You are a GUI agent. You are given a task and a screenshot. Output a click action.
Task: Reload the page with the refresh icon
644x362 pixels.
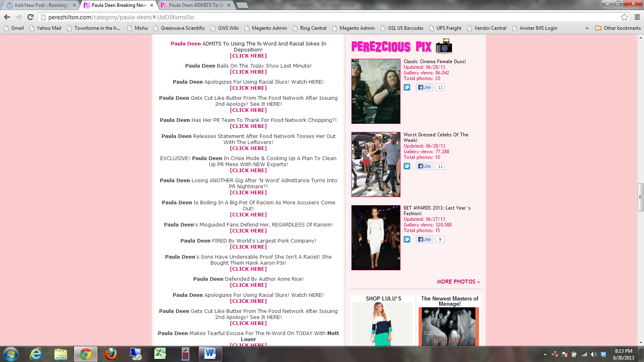30,17
